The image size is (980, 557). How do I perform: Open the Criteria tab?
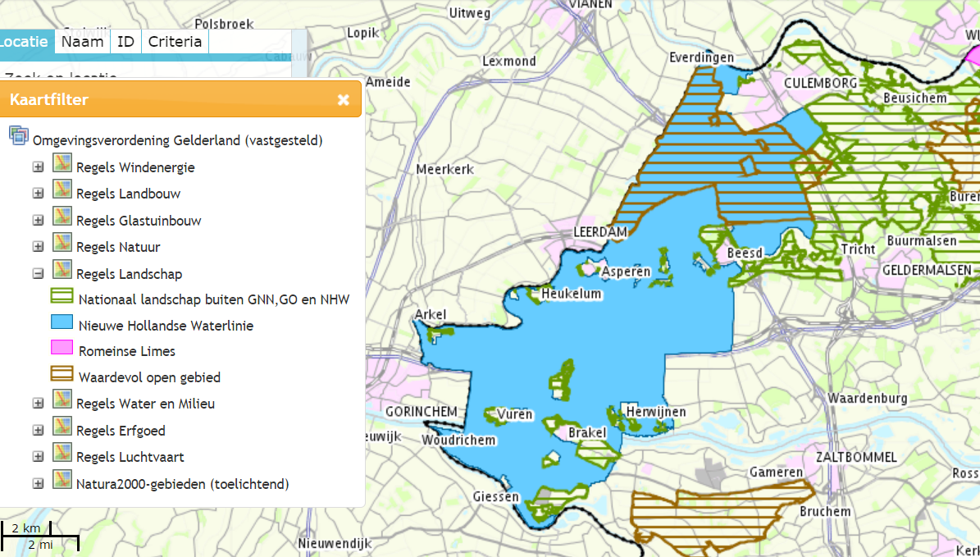[175, 41]
